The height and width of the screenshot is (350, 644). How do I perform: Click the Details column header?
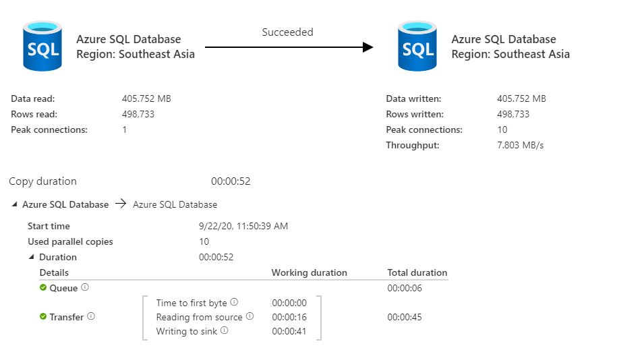54,272
